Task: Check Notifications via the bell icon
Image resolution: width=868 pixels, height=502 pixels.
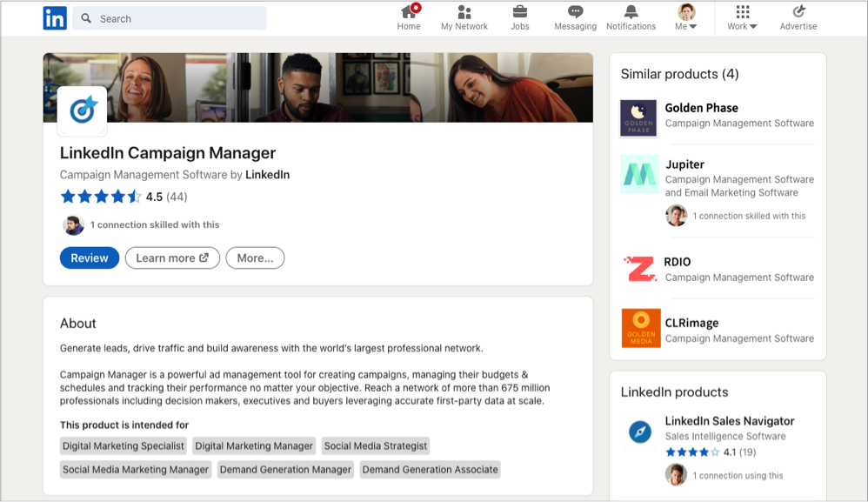Action: point(631,17)
